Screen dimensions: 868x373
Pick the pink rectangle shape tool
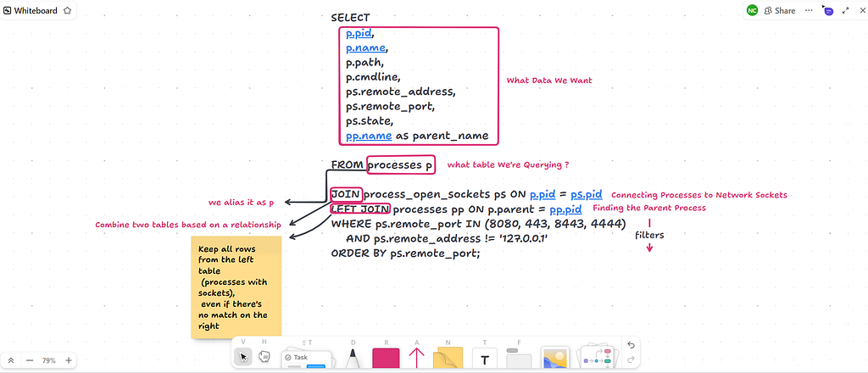[x=386, y=358]
